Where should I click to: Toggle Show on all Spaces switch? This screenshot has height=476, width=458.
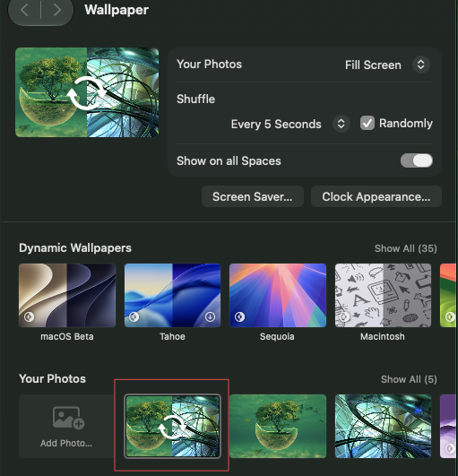click(x=417, y=160)
